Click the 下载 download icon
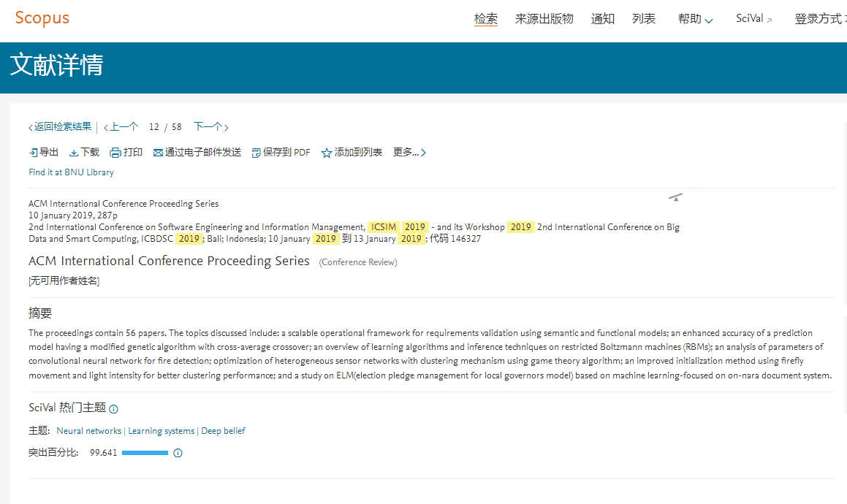The height and width of the screenshot is (504, 847). (74, 153)
